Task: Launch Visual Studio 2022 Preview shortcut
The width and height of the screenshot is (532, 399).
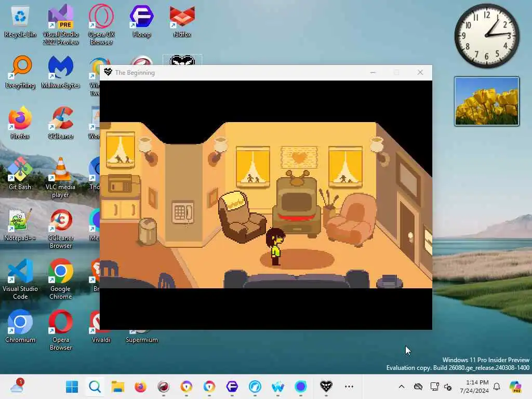Action: [x=60, y=25]
